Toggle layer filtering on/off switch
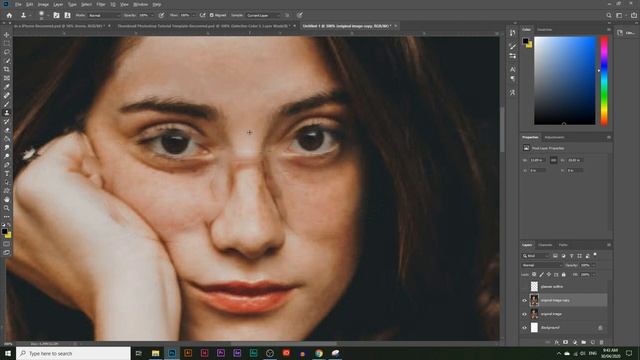Viewport: 640px width, 360px height. click(595, 255)
